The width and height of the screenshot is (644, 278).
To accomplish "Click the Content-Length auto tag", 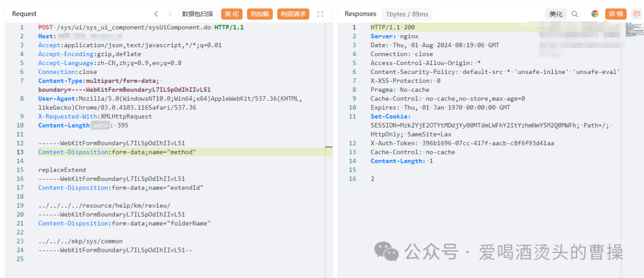I will [99, 125].
